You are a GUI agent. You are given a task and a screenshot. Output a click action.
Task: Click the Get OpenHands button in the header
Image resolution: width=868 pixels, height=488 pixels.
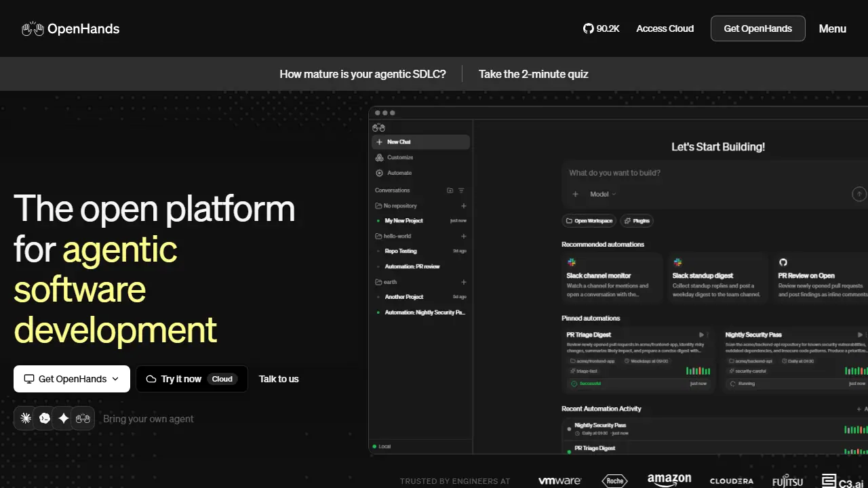(758, 28)
